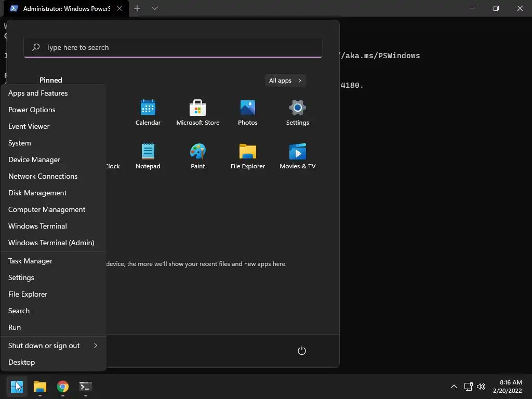Restore down the Windows Terminal window
The width and height of the screenshot is (532, 399).
click(496, 8)
